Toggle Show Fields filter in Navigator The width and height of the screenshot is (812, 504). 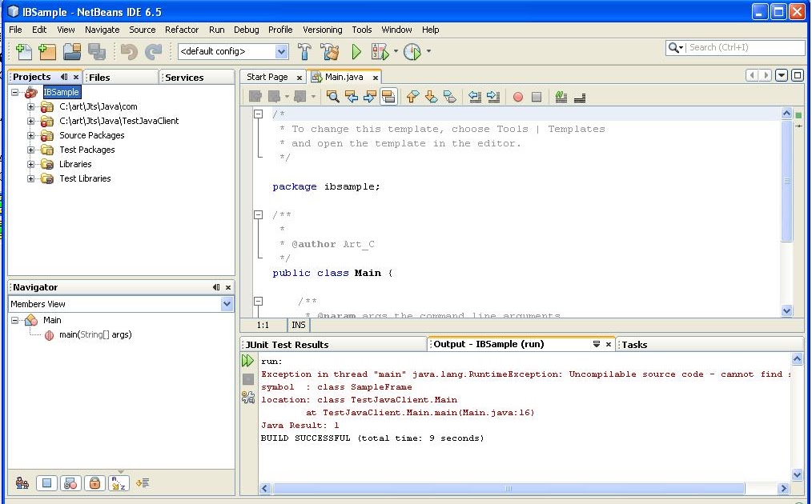click(46, 483)
